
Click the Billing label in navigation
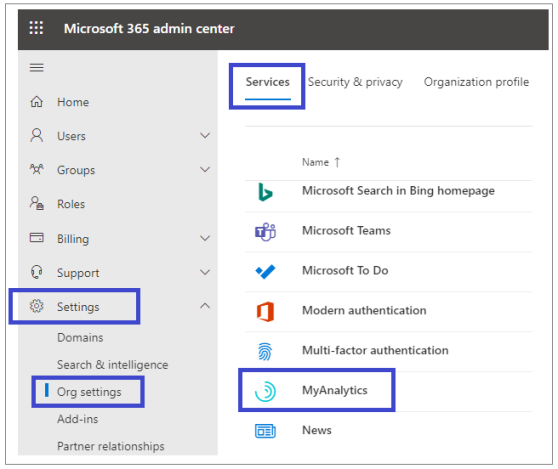point(73,239)
